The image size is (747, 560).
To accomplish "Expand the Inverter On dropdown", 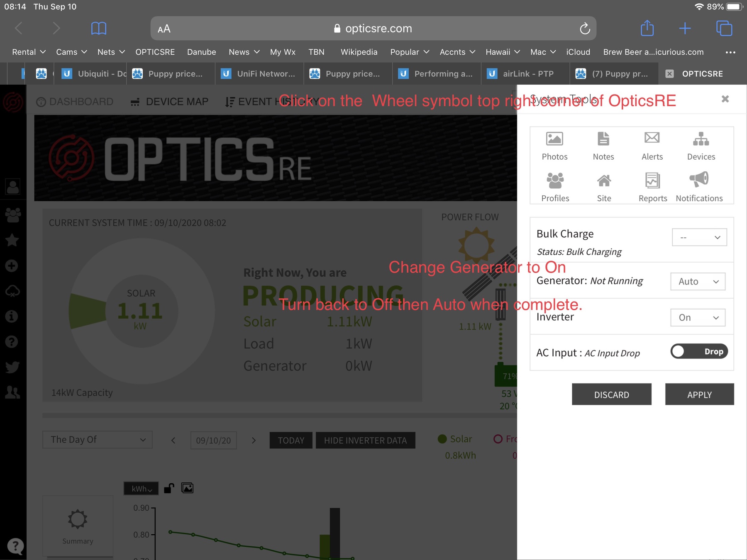I will click(698, 318).
